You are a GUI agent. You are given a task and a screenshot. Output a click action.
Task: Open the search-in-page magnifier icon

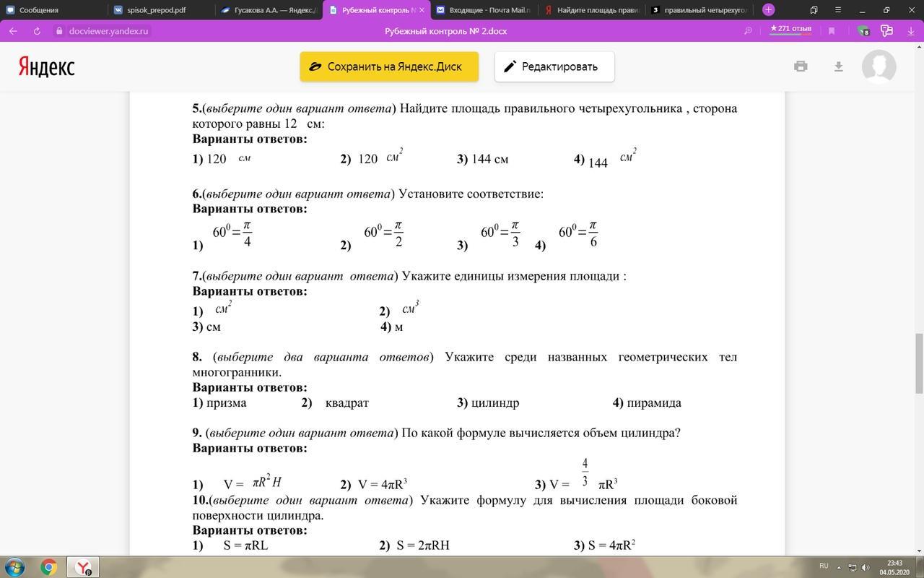coord(749,31)
